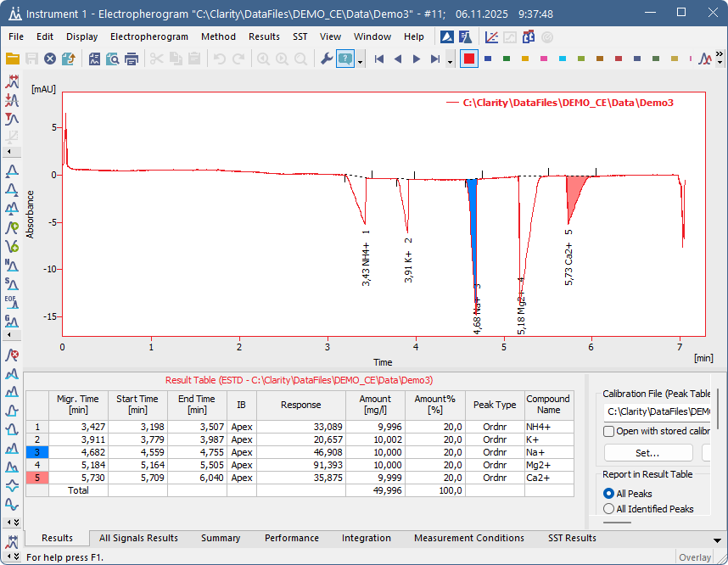Select the red signal color swatch
The width and height of the screenshot is (728, 565).
468,59
